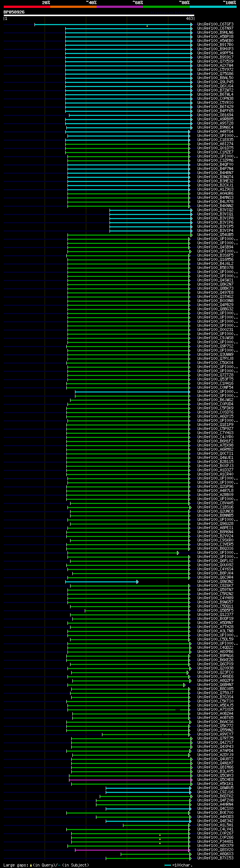
Task: Click the green ~80% identity legend segment
Action: tap(166, 7)
